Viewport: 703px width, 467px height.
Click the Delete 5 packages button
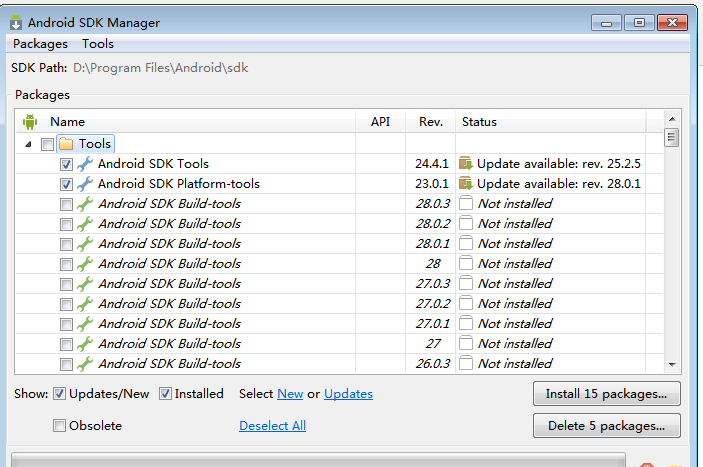click(607, 425)
